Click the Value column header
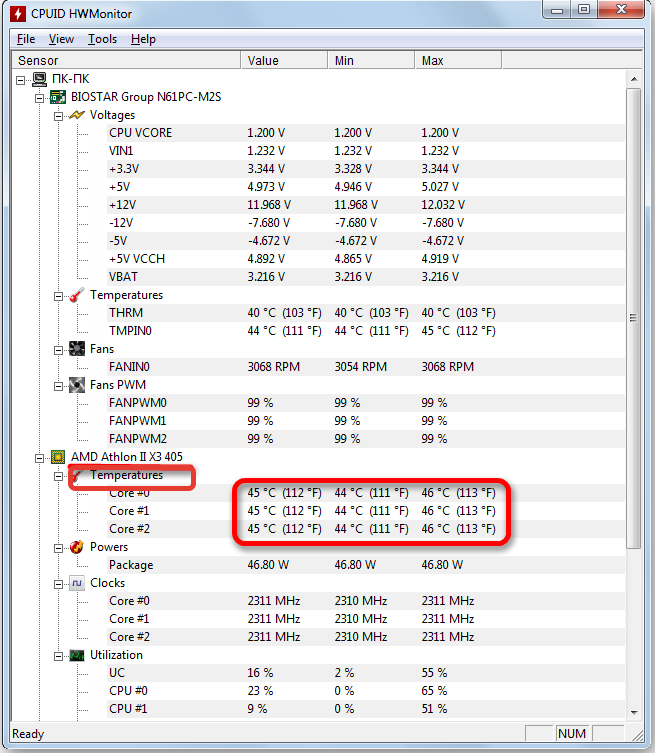Image resolution: width=655 pixels, height=753 pixels. (x=284, y=61)
